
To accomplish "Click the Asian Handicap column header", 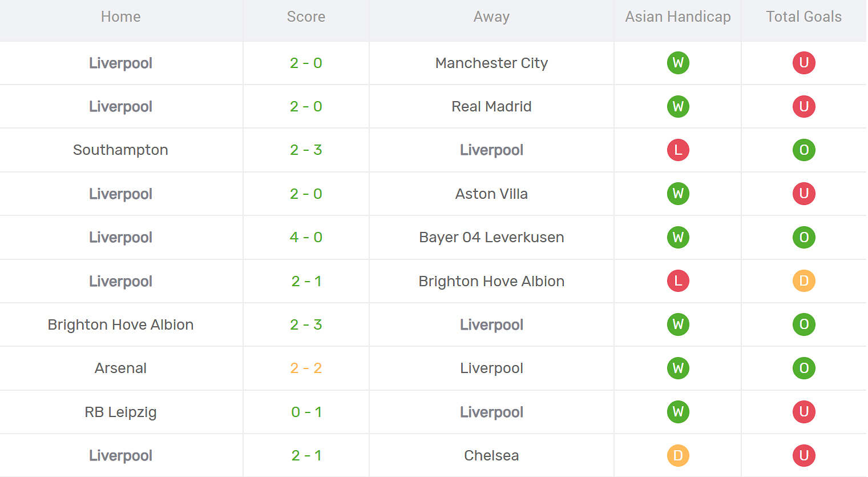I will (x=678, y=17).
